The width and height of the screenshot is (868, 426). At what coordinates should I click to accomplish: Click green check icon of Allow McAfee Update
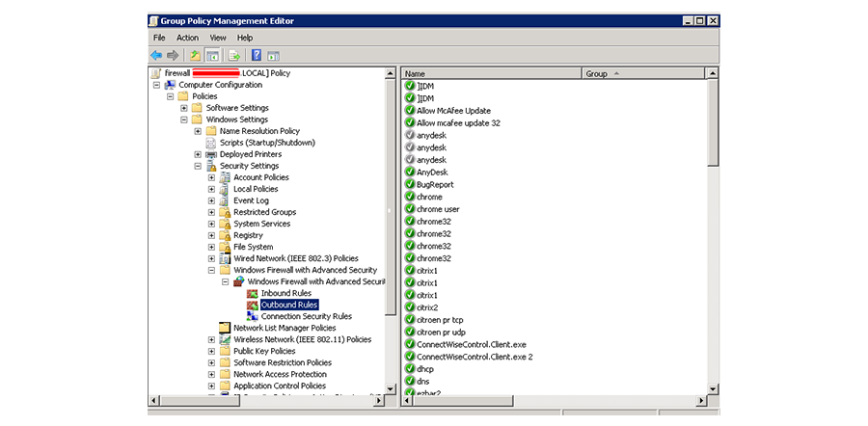410,111
